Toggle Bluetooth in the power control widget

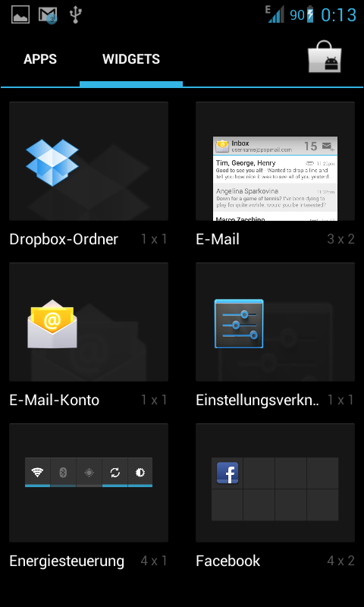(64, 472)
